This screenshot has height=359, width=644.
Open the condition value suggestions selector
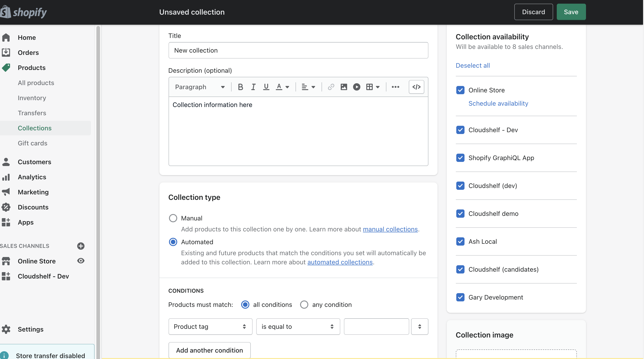pos(420,327)
